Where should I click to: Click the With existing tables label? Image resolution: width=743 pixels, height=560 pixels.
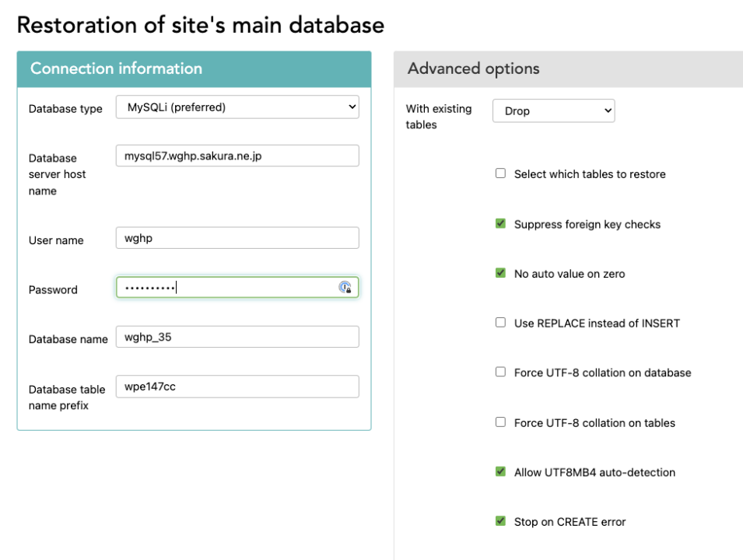(439, 117)
